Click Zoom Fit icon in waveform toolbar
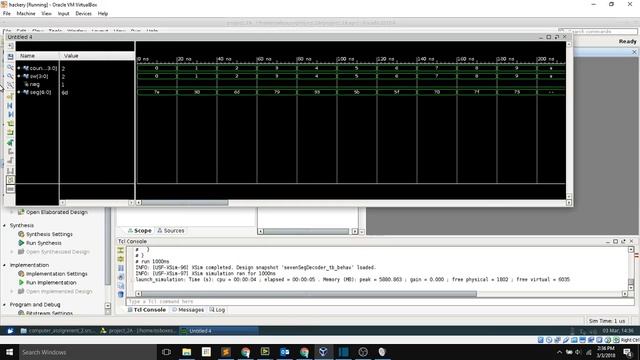Viewport: 640px width, 360px height. tap(10, 85)
